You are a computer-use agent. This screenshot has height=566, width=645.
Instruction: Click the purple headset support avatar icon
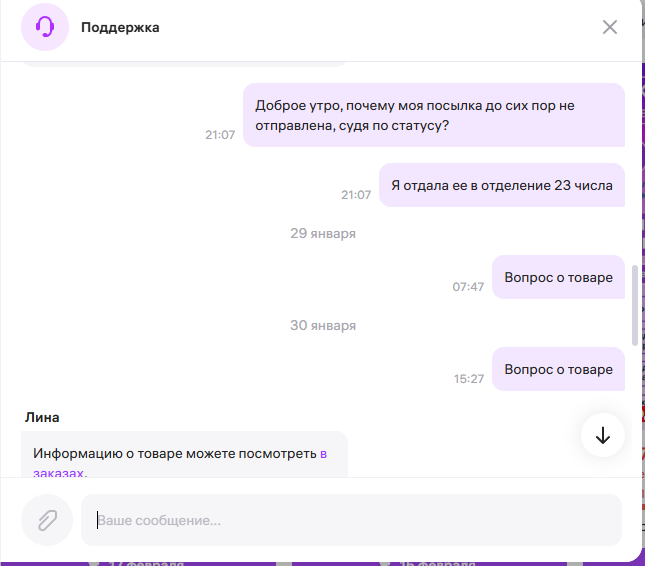(x=45, y=27)
